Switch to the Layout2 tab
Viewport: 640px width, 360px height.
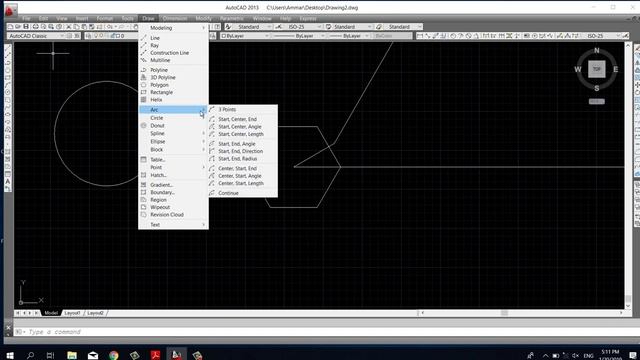[x=96, y=313]
